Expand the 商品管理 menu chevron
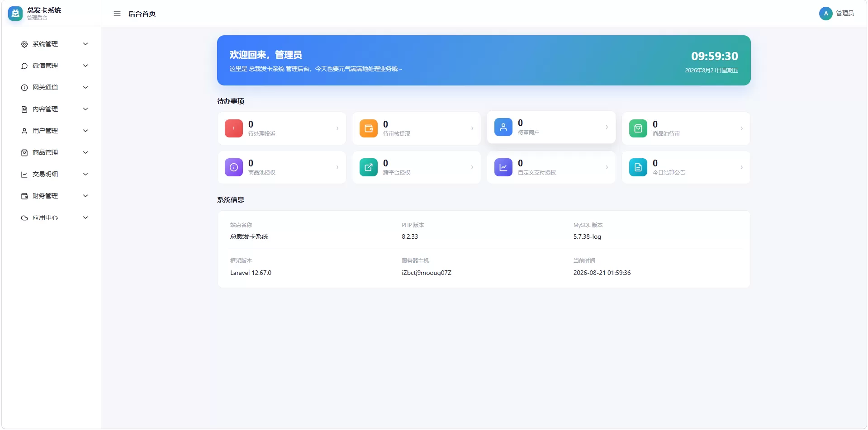Viewport: 868px width, 430px height. coord(85,152)
